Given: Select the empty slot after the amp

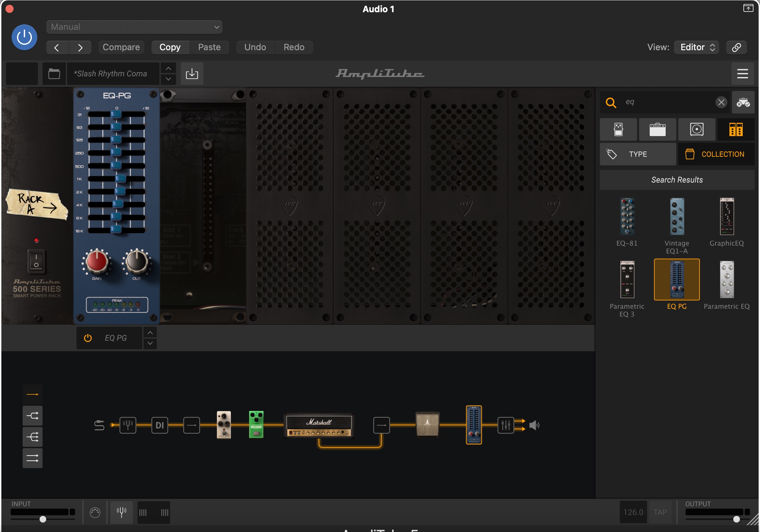Looking at the screenshot, I should pyautogui.click(x=381, y=425).
